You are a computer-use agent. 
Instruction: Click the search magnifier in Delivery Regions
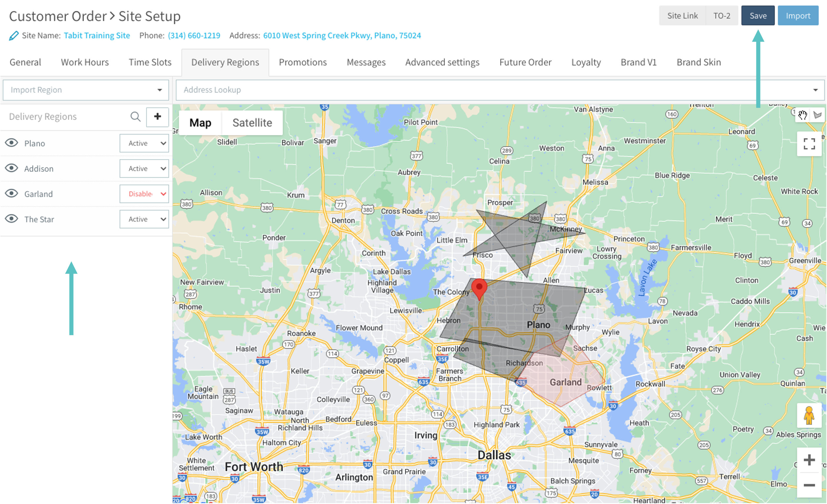point(135,117)
